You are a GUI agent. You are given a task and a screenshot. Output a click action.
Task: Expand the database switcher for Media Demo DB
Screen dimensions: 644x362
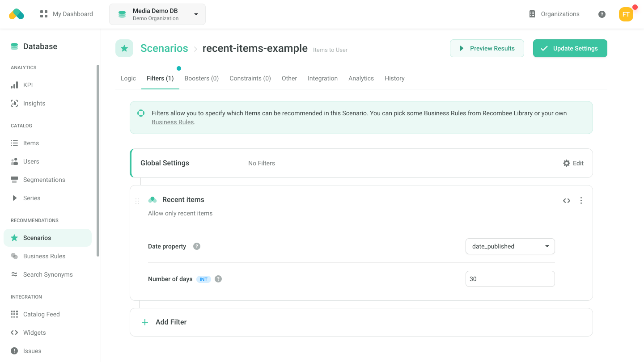tap(195, 14)
